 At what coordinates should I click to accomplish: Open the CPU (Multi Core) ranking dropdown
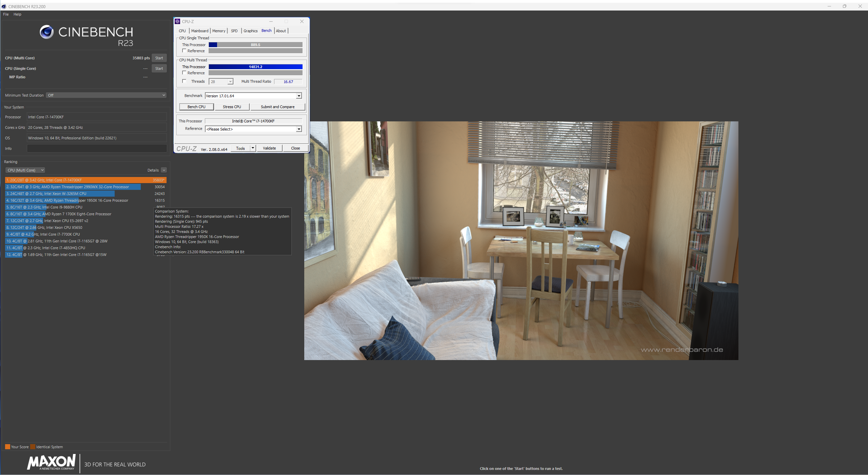coord(25,170)
